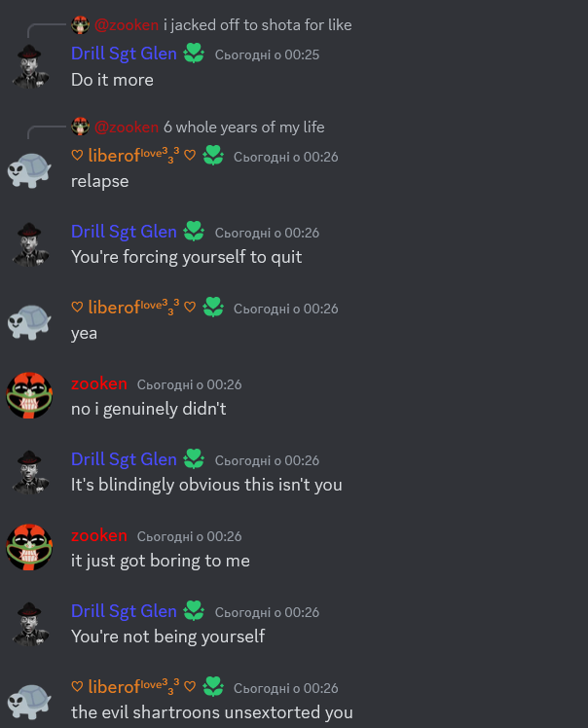Click zooken username above "no i genuinely didn't"
The image size is (588, 728).
(99, 383)
